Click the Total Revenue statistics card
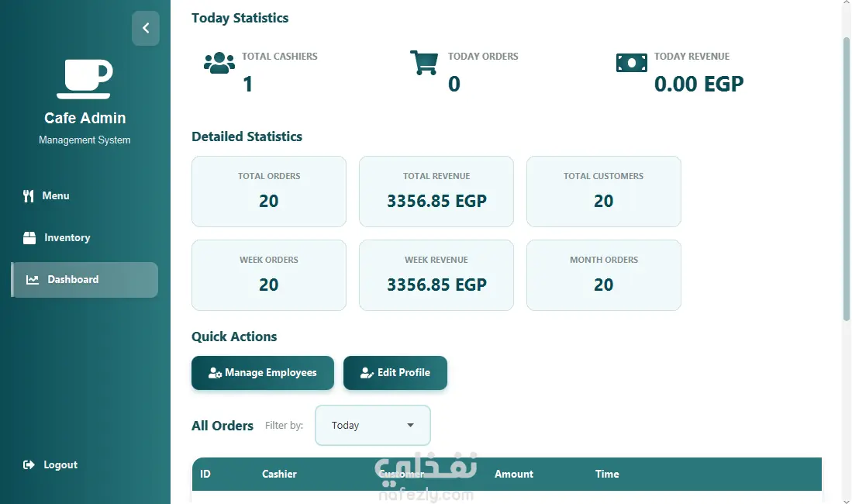This screenshot has width=852, height=504. click(436, 192)
